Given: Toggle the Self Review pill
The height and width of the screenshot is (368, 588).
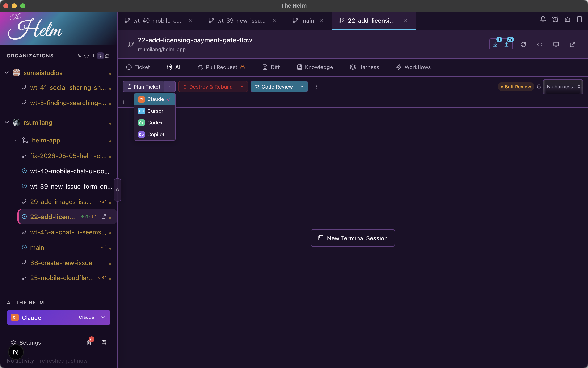Looking at the screenshot, I should [516, 87].
